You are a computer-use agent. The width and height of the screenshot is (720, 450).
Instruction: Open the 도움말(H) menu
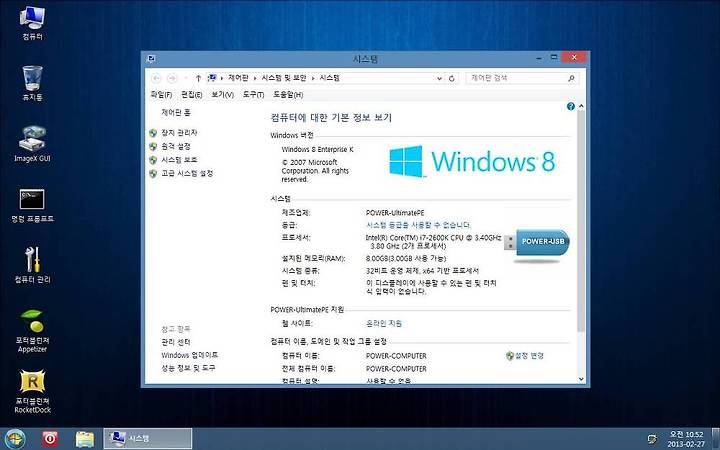(288, 95)
